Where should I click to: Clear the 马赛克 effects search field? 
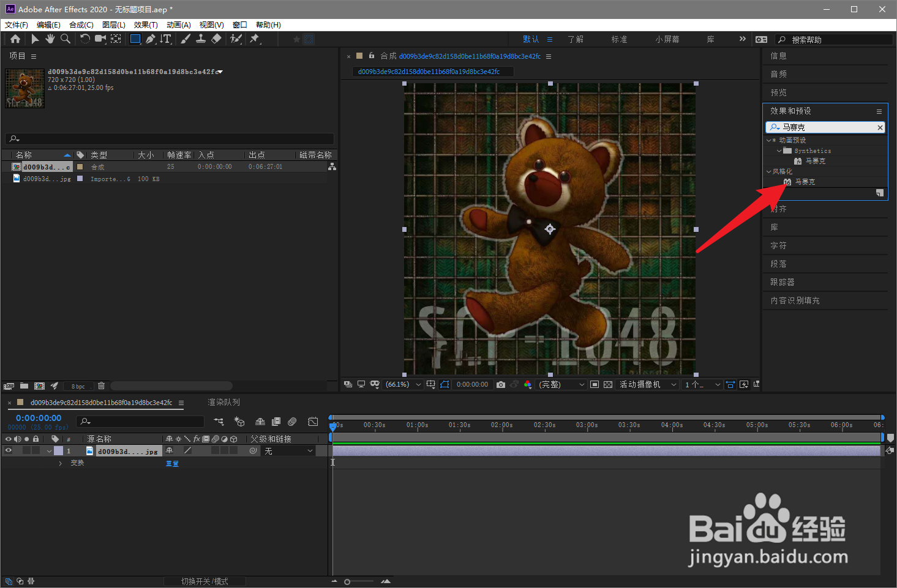tap(880, 127)
